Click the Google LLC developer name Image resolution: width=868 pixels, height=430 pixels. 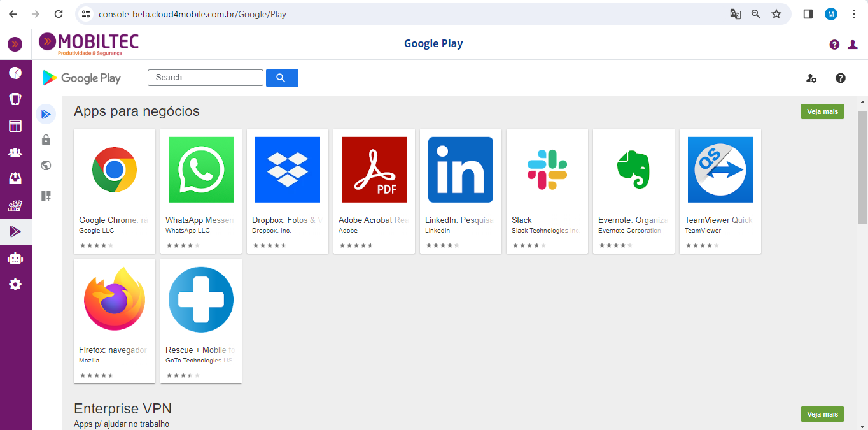coord(97,231)
